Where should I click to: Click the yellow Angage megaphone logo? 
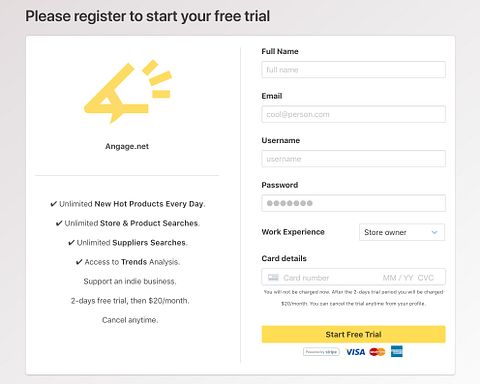(x=128, y=92)
